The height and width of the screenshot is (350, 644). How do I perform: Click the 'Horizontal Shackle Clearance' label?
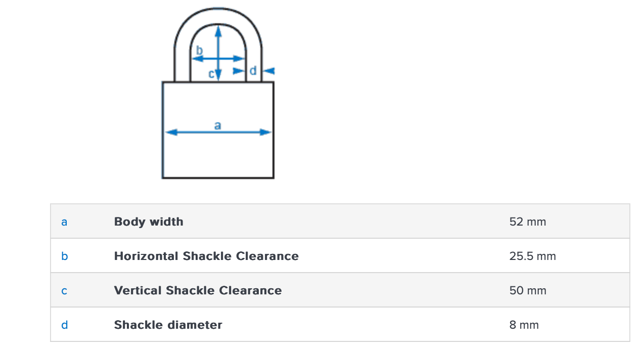point(206,256)
